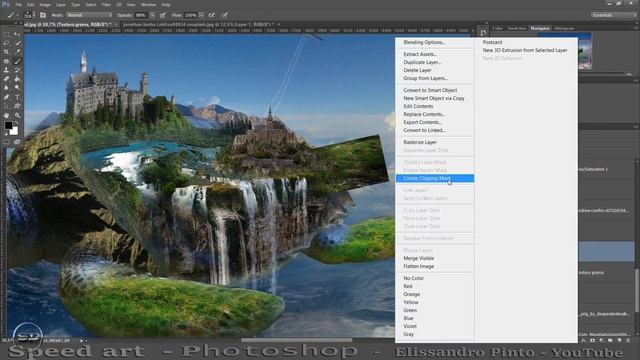Screen dimensions: 640x360
Task: Select the Rectangular Marquee tool
Action: [x=6, y=34]
